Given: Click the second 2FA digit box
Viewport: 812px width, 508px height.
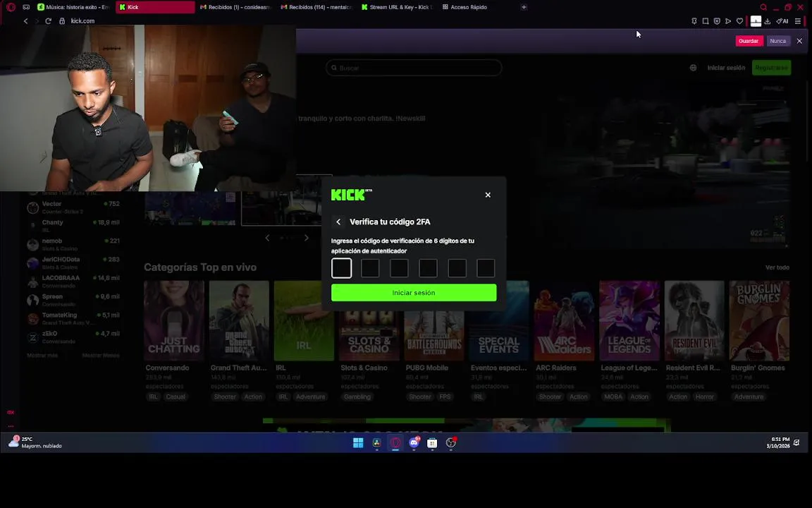Looking at the screenshot, I should click(x=370, y=268).
